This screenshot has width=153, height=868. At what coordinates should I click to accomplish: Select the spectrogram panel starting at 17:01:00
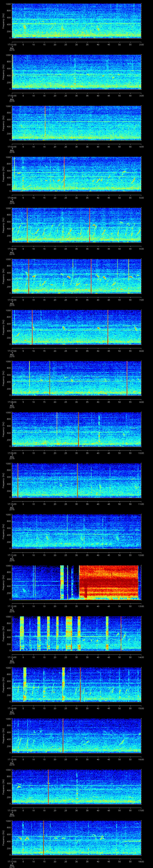(x=77, y=21)
